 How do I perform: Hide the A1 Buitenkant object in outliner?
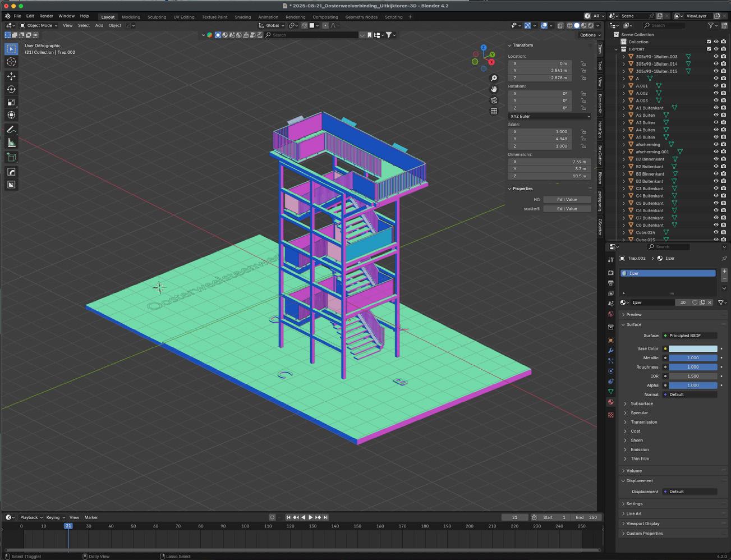715,108
